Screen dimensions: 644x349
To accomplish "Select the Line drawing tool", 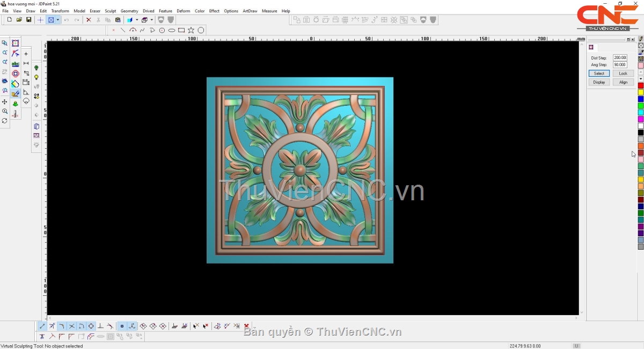I will click(123, 31).
